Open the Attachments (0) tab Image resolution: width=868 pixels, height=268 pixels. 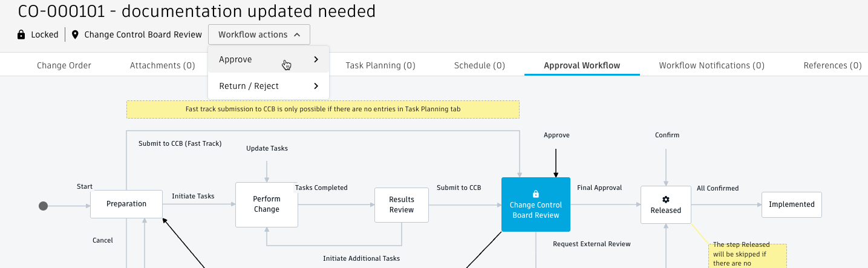point(162,65)
